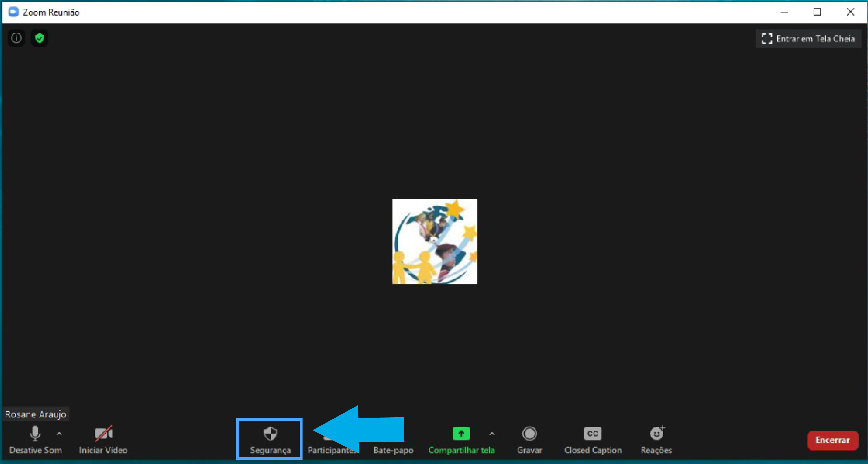This screenshot has height=464, width=868.
Task: Maximize the Zoom Reunião window
Action: click(x=817, y=12)
